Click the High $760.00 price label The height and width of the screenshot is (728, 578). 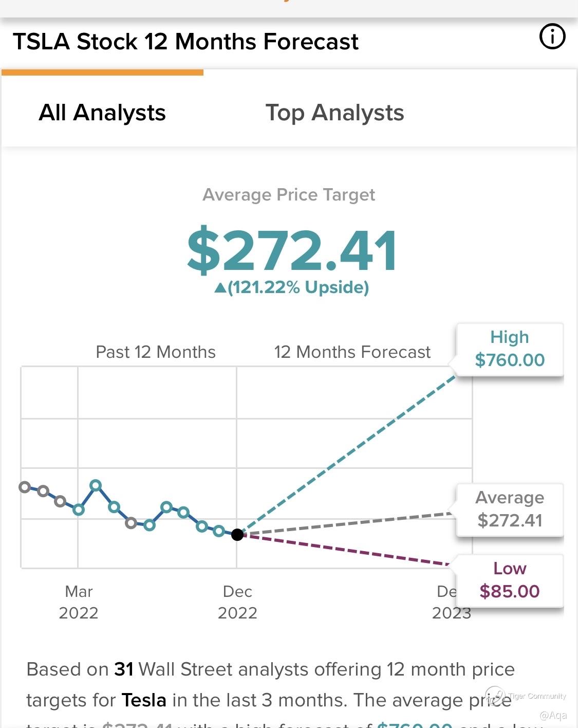point(510,349)
